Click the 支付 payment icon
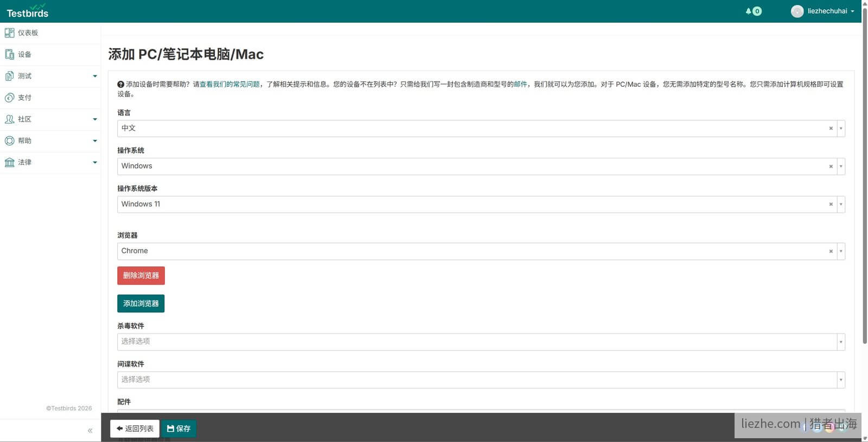Image resolution: width=868 pixels, height=442 pixels. tap(9, 98)
